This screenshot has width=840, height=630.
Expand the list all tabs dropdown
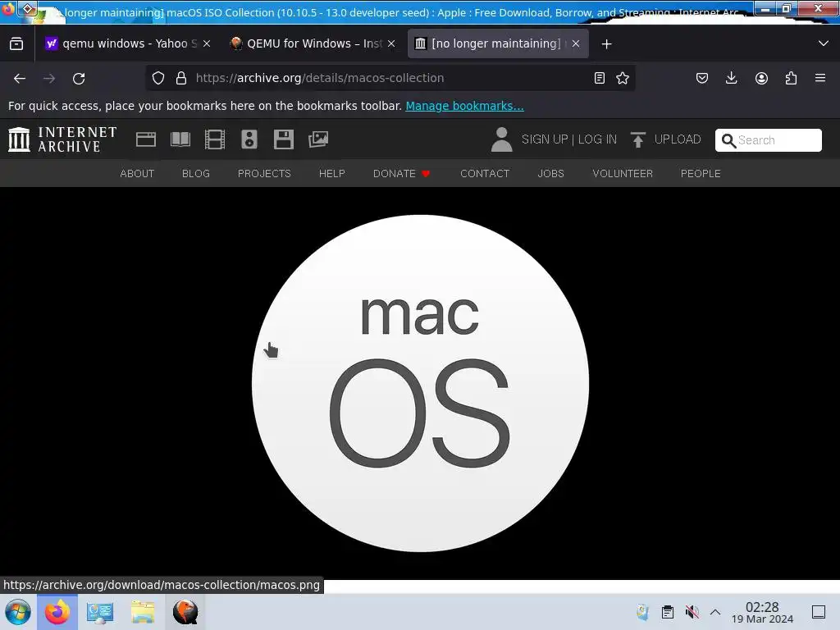pyautogui.click(x=824, y=43)
